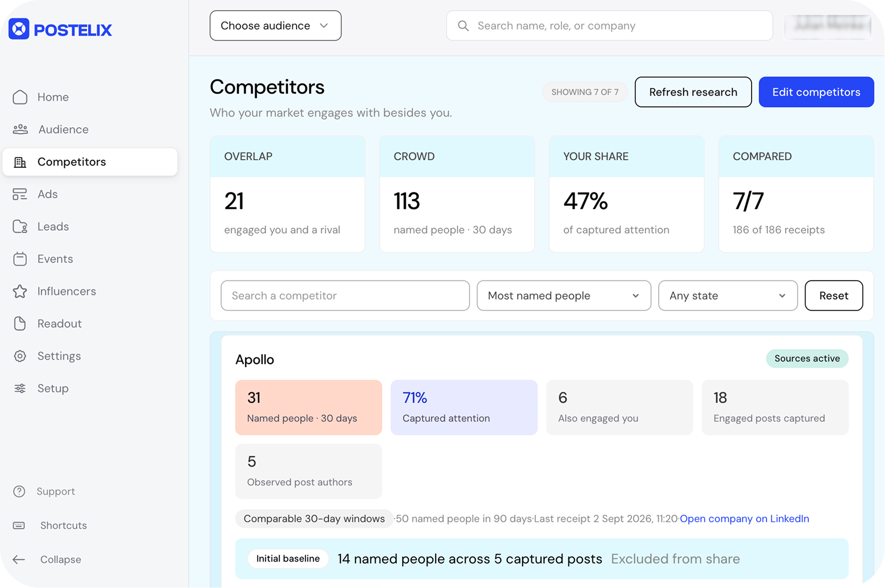Click the 'Last receipt 2 Sept 2026, 11:20' text
Screen dimensions: 885x588
606,519
